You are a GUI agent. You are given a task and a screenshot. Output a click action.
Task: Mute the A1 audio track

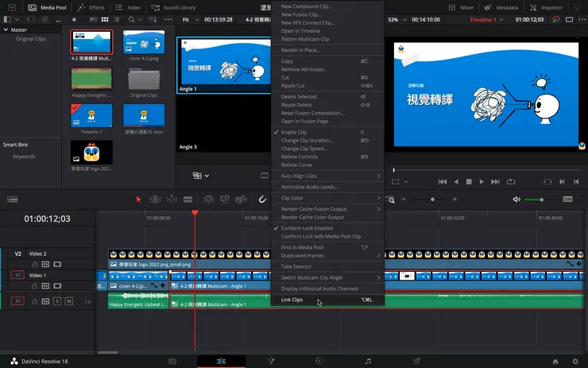click(x=69, y=301)
